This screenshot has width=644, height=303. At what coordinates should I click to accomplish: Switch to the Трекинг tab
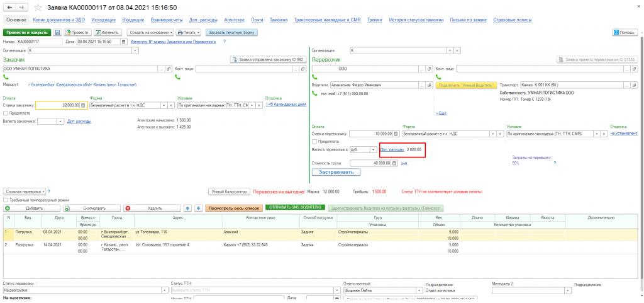click(375, 20)
